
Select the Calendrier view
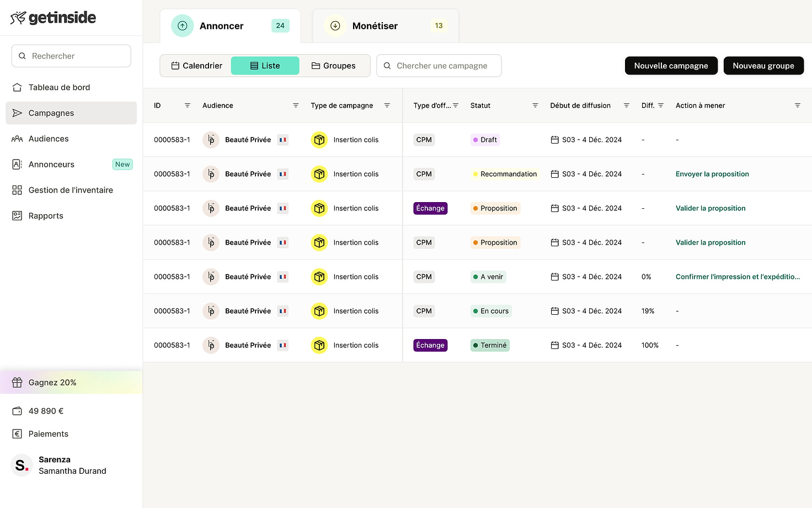click(196, 66)
